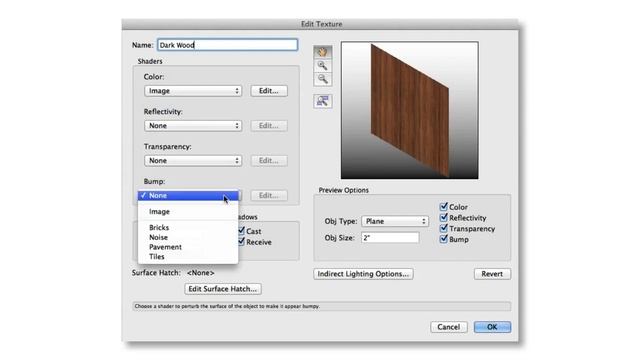Confirm with the OK button
This screenshot has width=640, height=360.
[x=492, y=327]
